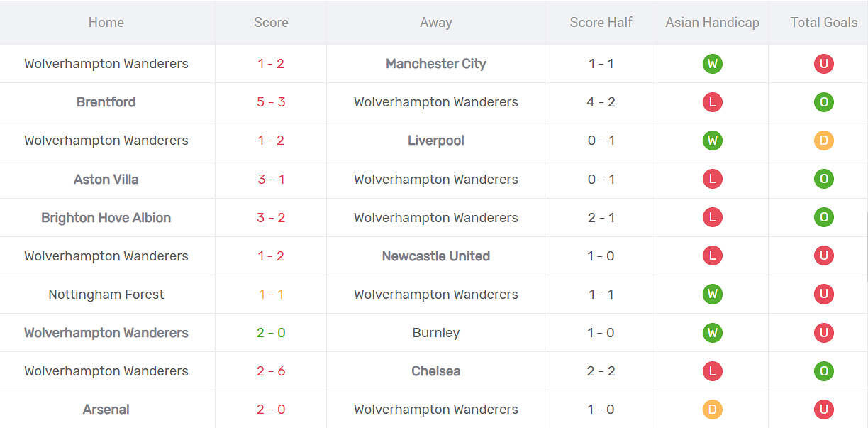Click the Score Half column header
This screenshot has width=868, height=428.
pos(601,23)
